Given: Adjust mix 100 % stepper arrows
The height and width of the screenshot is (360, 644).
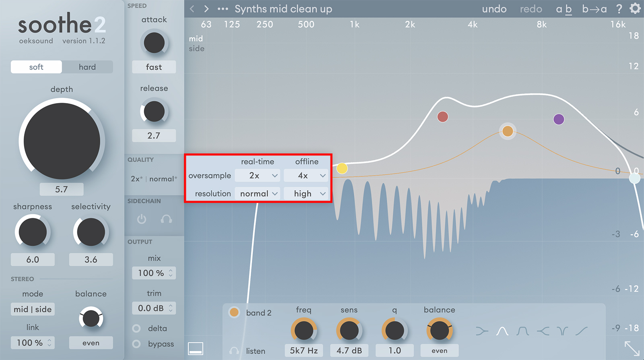Looking at the screenshot, I should click(171, 273).
